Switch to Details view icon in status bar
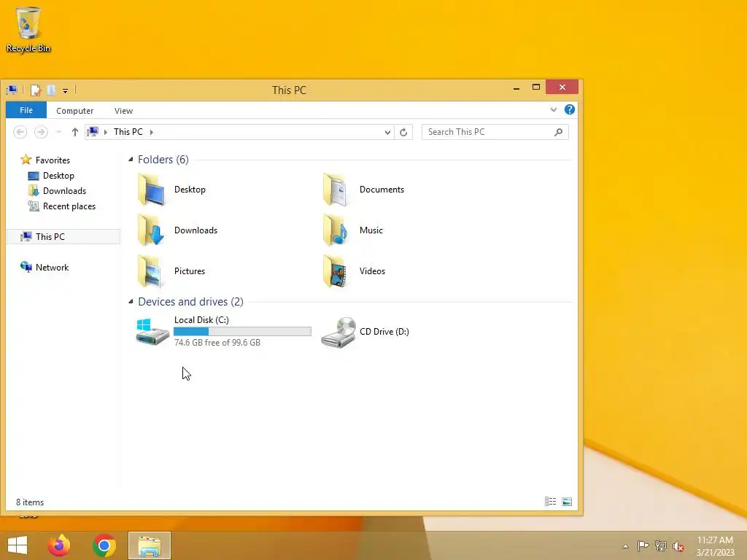Image resolution: width=747 pixels, height=560 pixels. click(550, 502)
